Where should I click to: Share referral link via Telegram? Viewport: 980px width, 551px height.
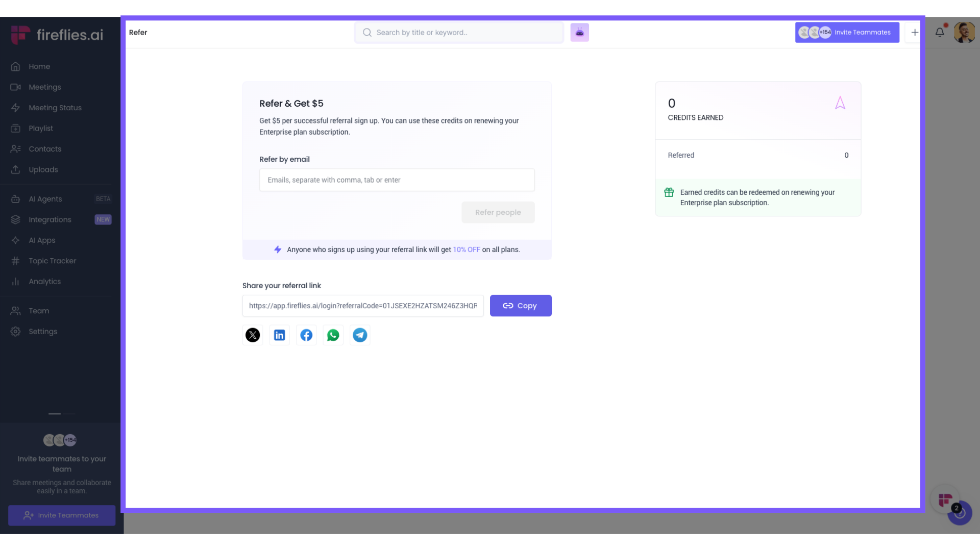(x=360, y=335)
